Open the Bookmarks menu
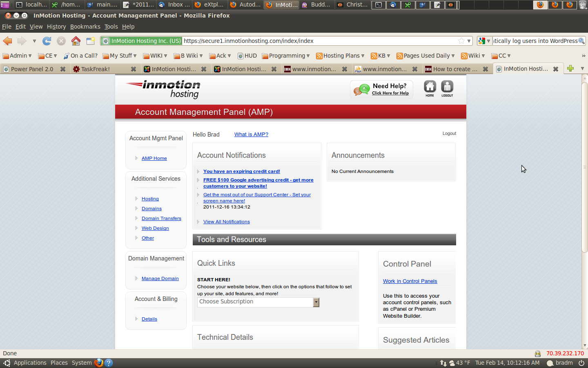This screenshot has height=368, width=588. tap(85, 27)
